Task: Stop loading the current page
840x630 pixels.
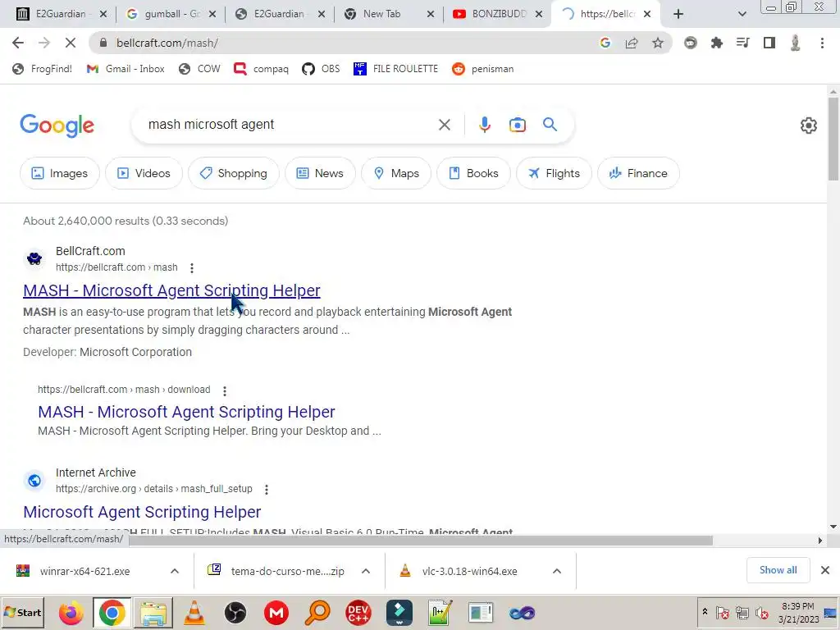Action: (71, 43)
